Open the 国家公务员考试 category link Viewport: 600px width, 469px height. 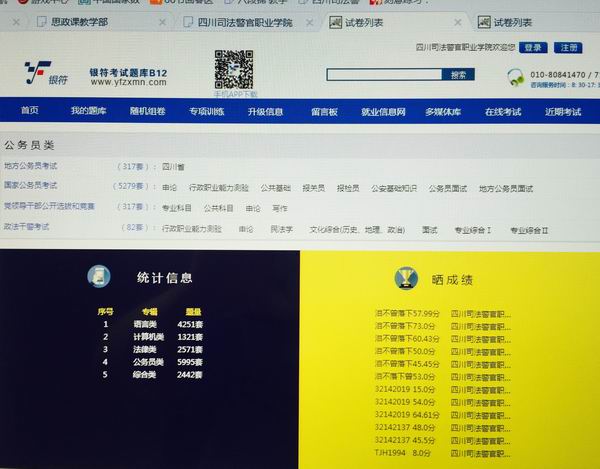tap(31, 185)
